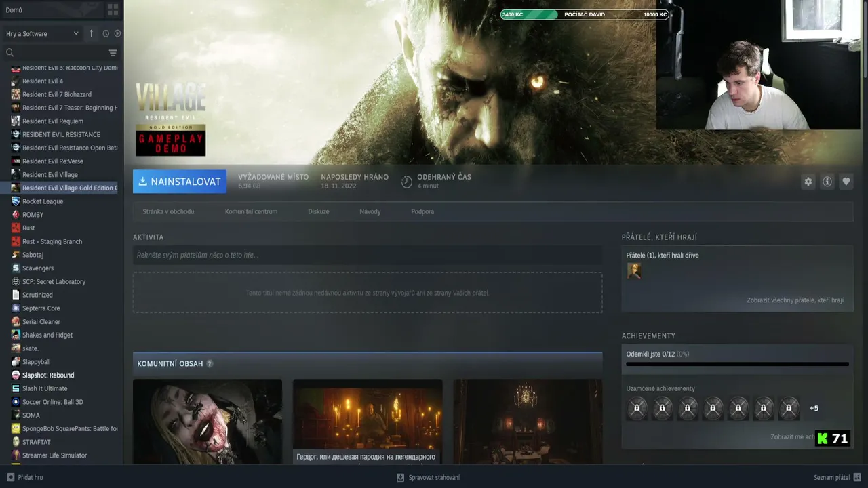Select the STRAFTAT game icon

click(16, 442)
